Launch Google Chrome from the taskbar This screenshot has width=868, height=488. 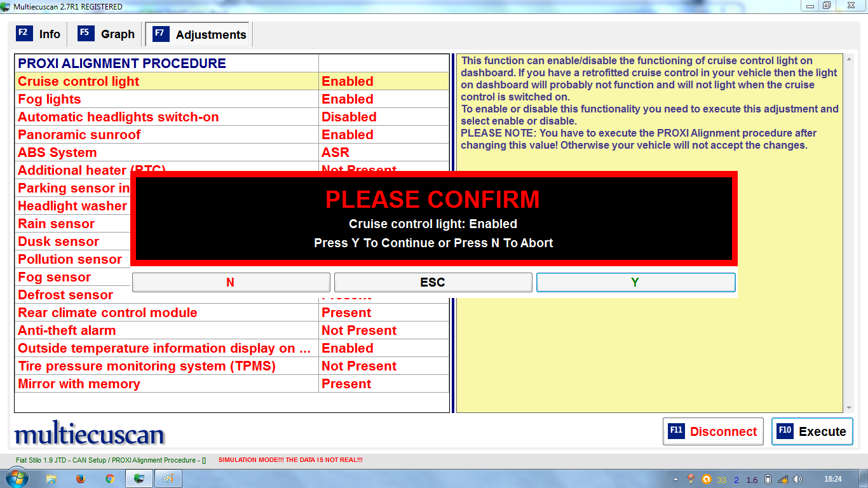(x=109, y=478)
